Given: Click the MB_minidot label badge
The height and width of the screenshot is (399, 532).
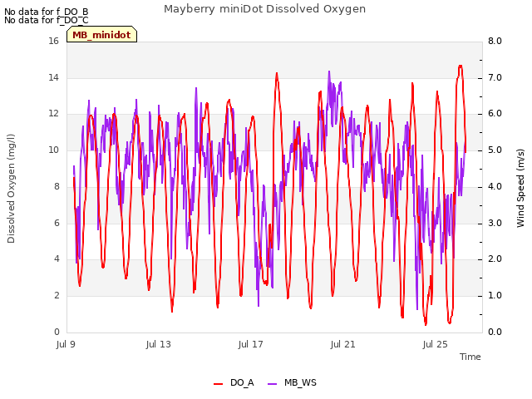Looking at the screenshot, I should pyautogui.click(x=101, y=35).
